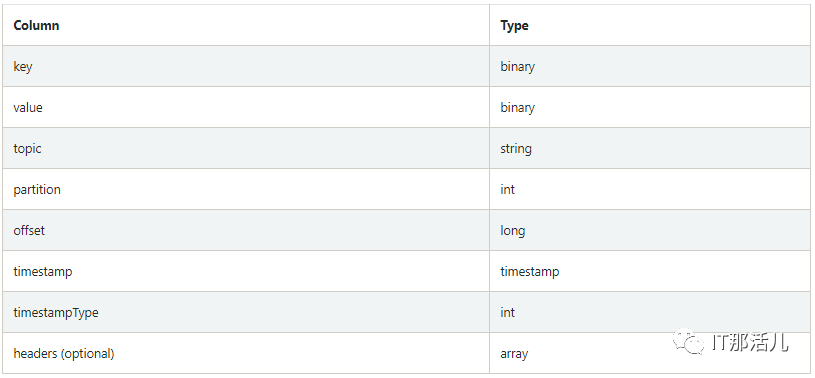Click the timestamp type cell

(x=649, y=271)
